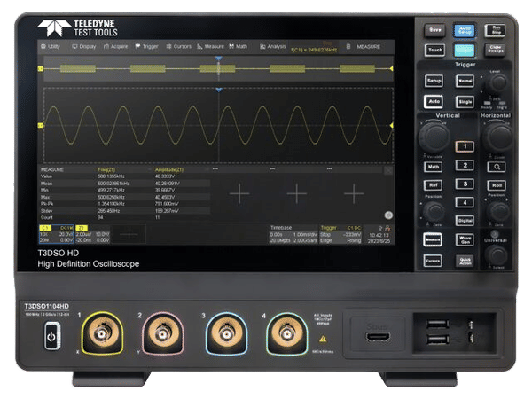Click the blue channel 3 BNC connector
Screen dimensions: 532x399
226,334
